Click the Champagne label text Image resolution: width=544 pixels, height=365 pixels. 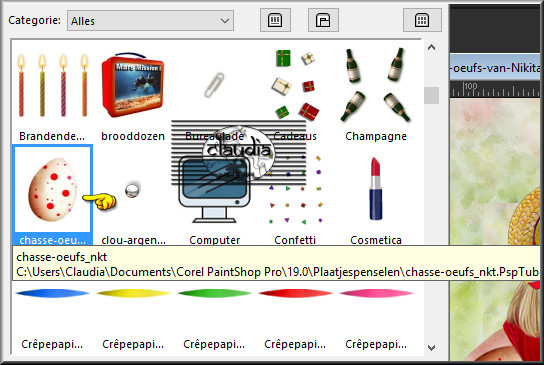[376, 136]
